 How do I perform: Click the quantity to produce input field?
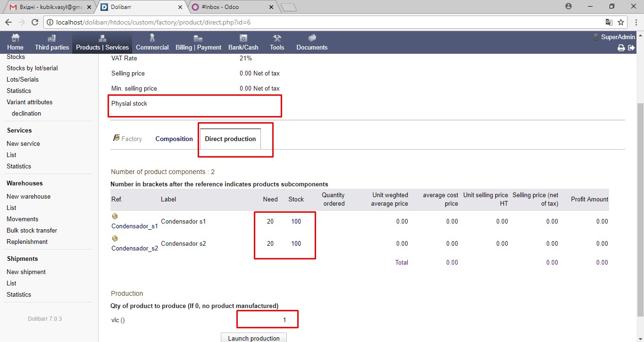point(267,319)
